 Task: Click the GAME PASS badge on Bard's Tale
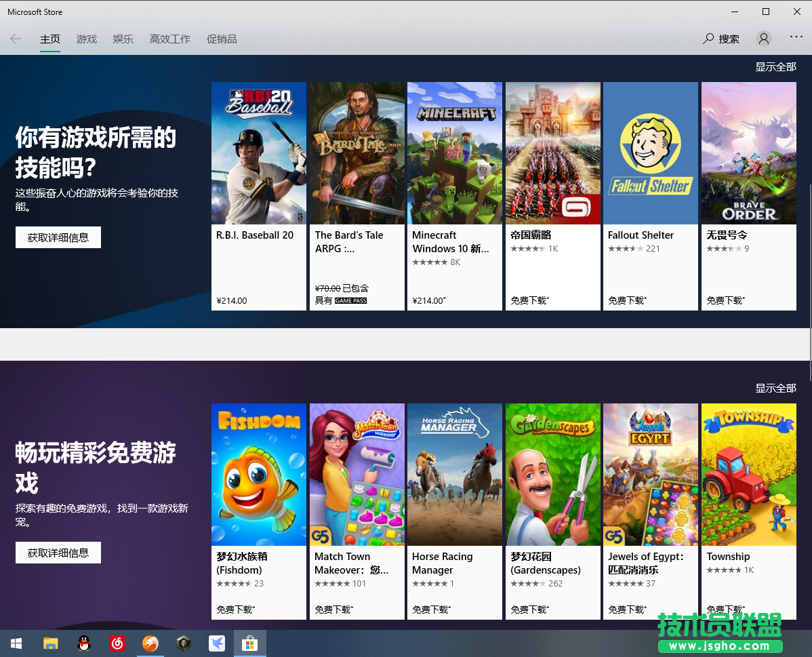click(350, 300)
